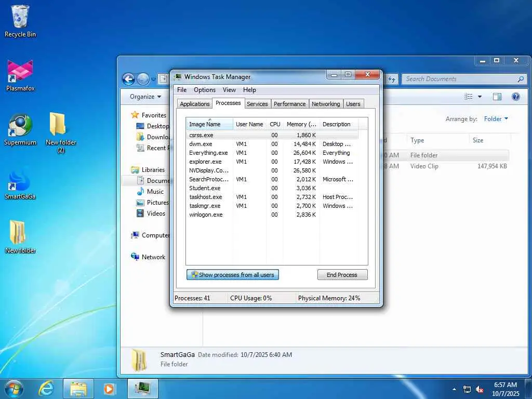Open the Explorer help question mark icon
This screenshot has height=399, width=532.
515,97
